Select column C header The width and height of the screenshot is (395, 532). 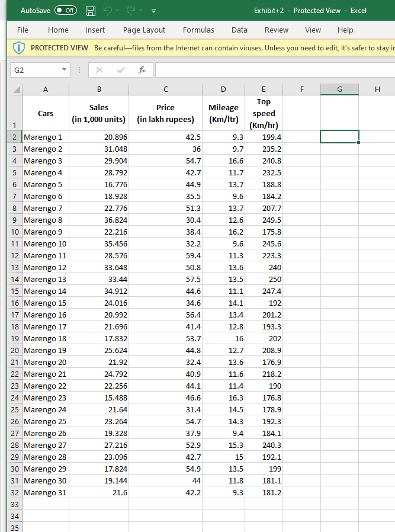point(165,89)
